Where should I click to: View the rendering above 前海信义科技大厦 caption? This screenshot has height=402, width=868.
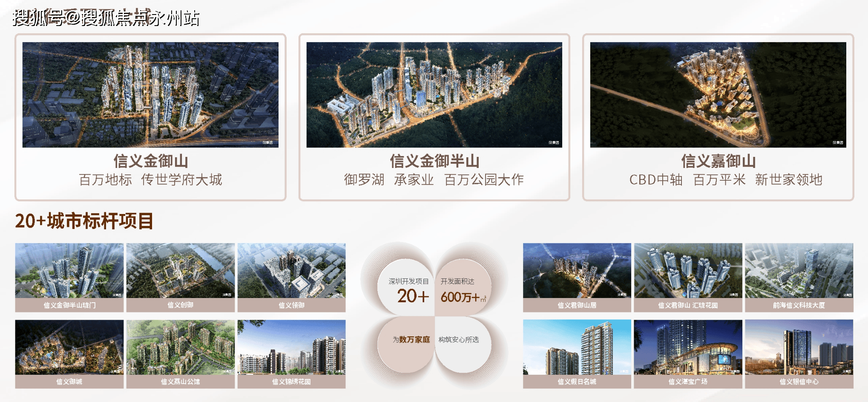[799, 270]
